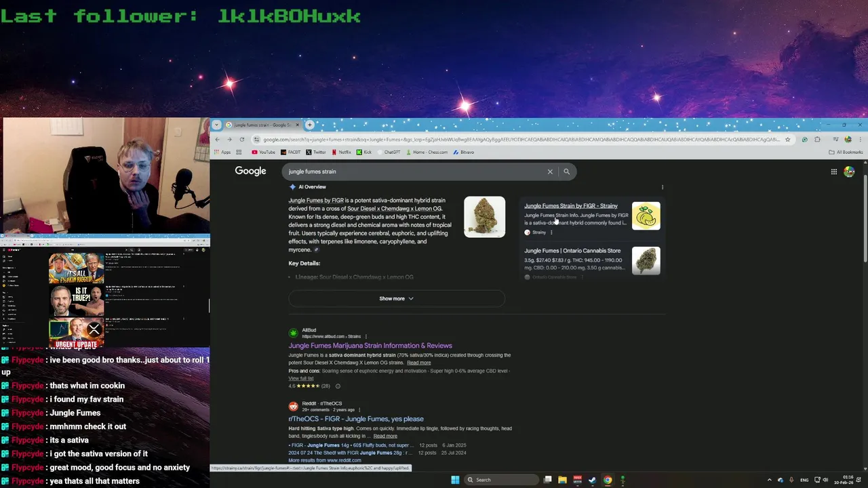Open Reddit result options menu
Image resolution: width=868 pixels, height=488 pixels.
pos(359,409)
